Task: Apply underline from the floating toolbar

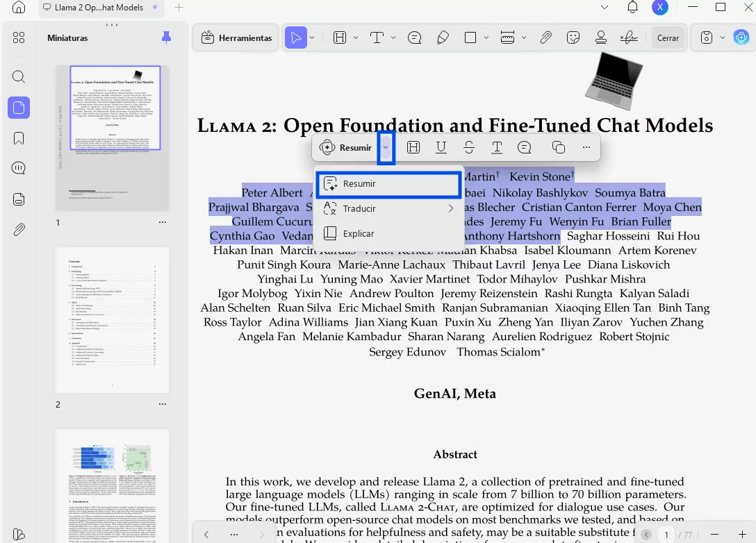Action: [x=441, y=147]
